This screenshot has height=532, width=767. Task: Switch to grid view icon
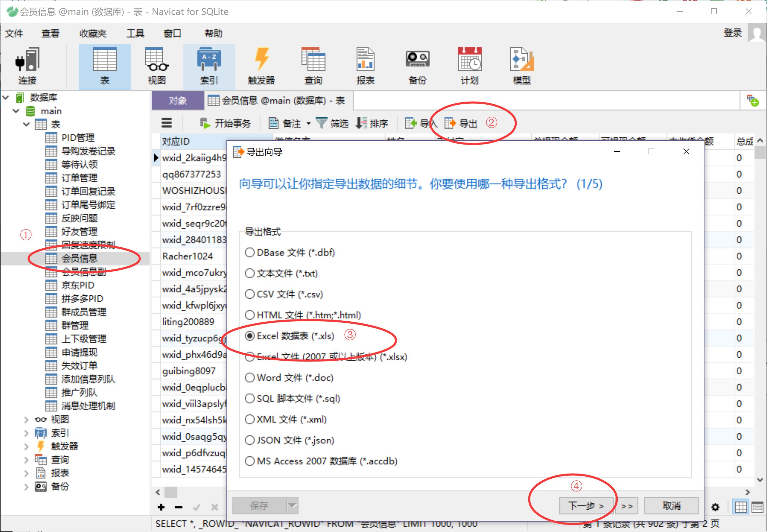740,507
